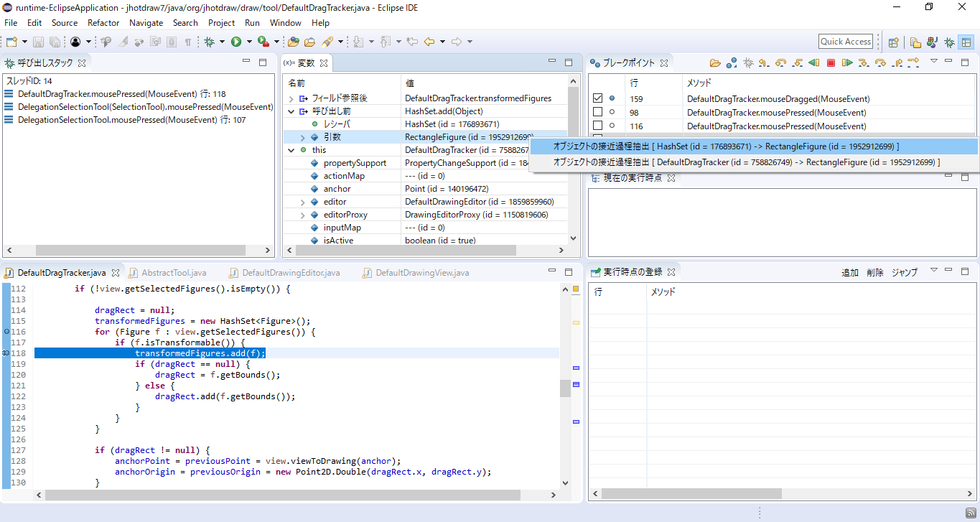Click the Open Perspective icon

(894, 42)
